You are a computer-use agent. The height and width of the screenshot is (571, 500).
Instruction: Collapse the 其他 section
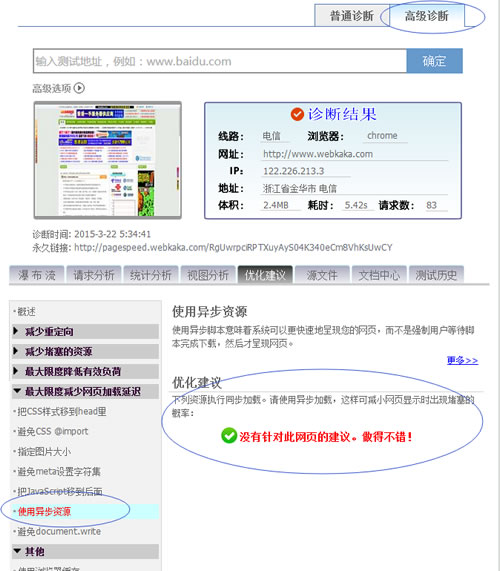[85, 551]
